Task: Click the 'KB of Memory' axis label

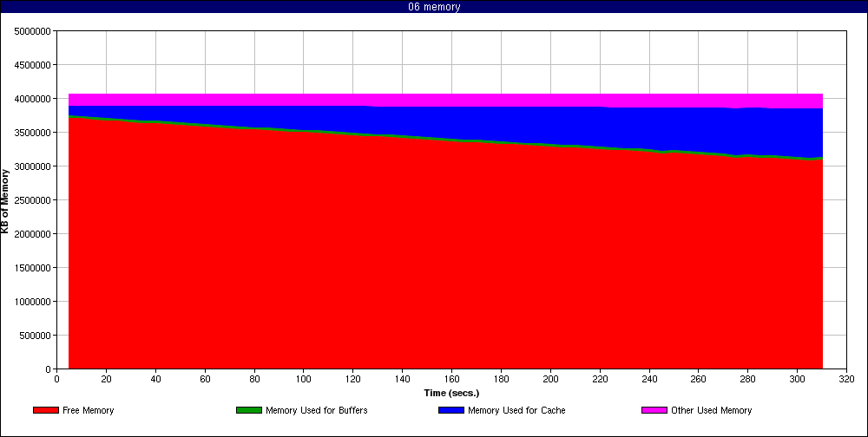Action: coord(5,201)
